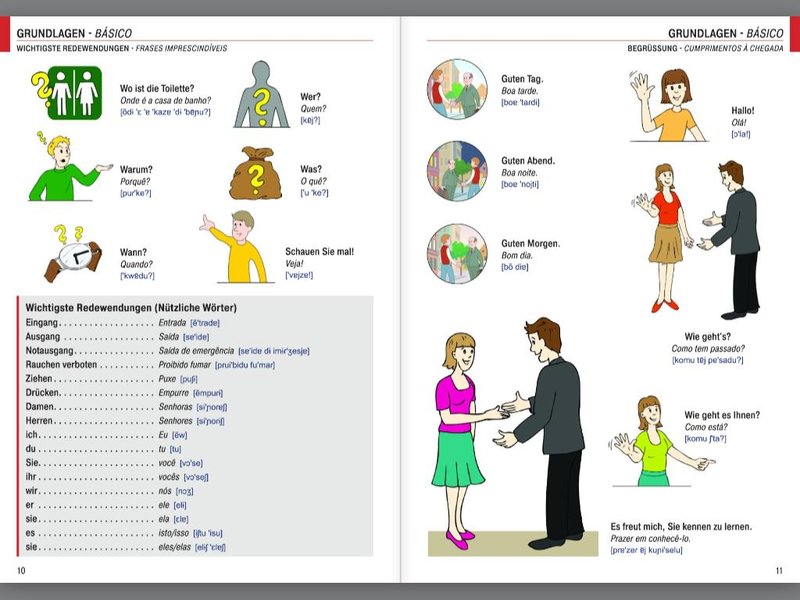The width and height of the screenshot is (800, 600).
Task: Select the "Eingang" row in the word list
Action: 122,323
